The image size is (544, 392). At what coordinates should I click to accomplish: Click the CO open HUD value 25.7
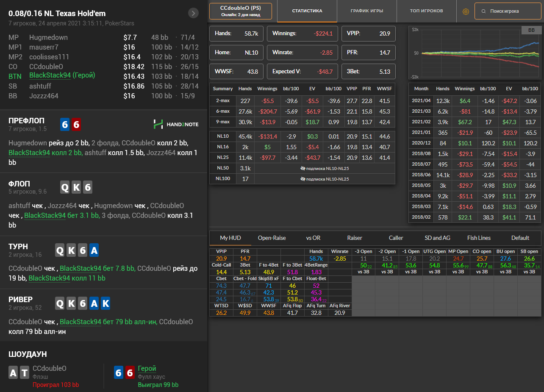(482, 259)
